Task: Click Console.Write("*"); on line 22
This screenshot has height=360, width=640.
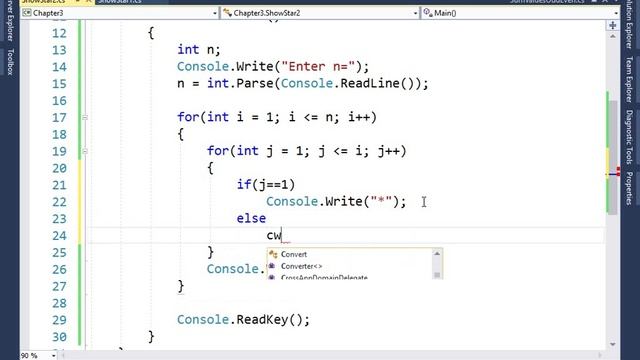Action: point(336,202)
